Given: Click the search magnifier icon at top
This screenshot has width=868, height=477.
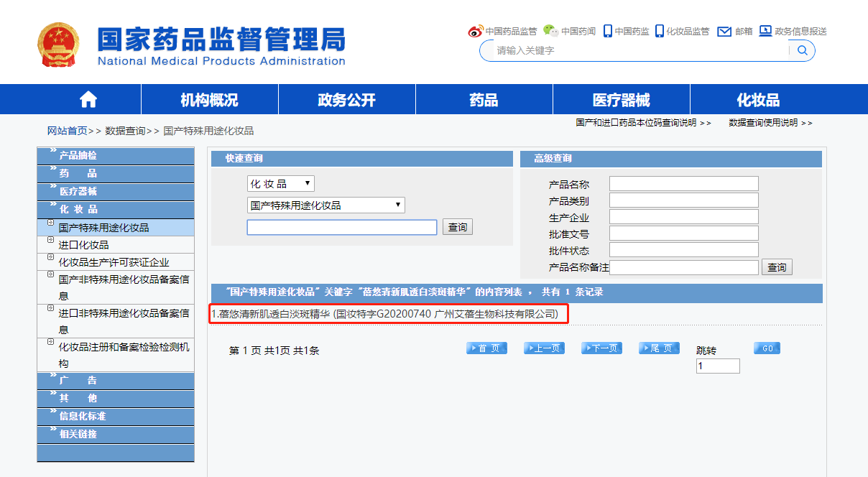Looking at the screenshot, I should pyautogui.click(x=803, y=50).
